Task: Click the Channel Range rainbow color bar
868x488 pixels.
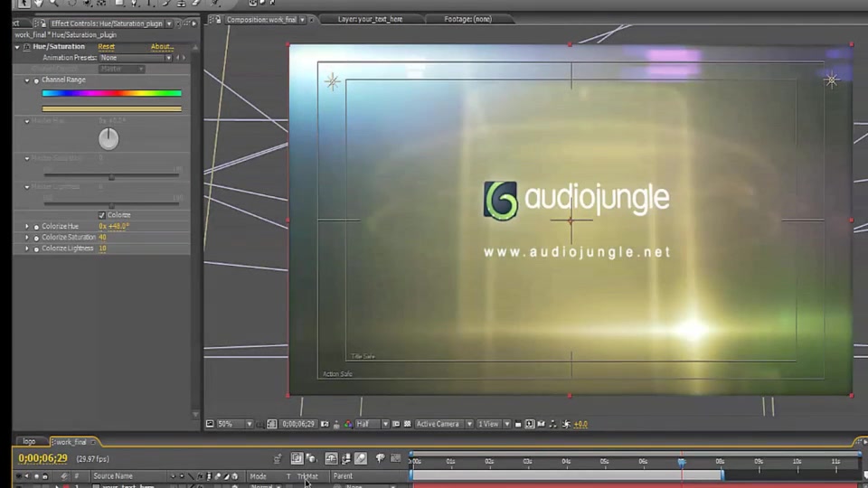Action: (112, 93)
